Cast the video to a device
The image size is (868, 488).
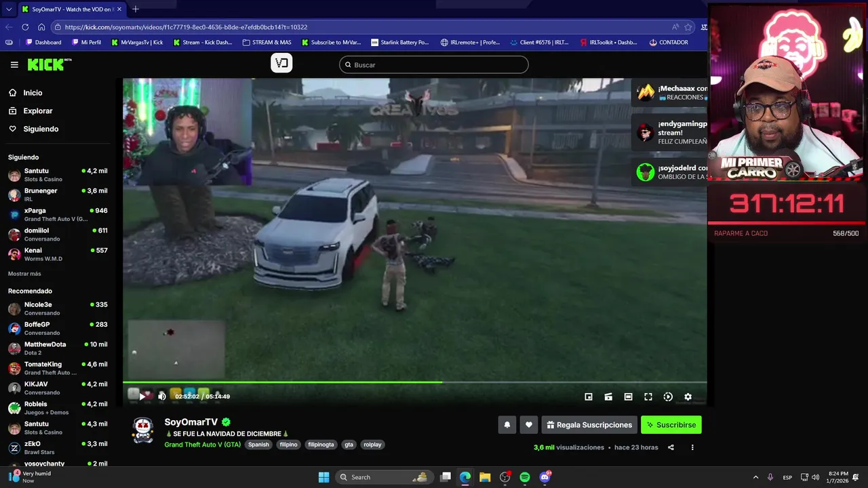[608, 396]
